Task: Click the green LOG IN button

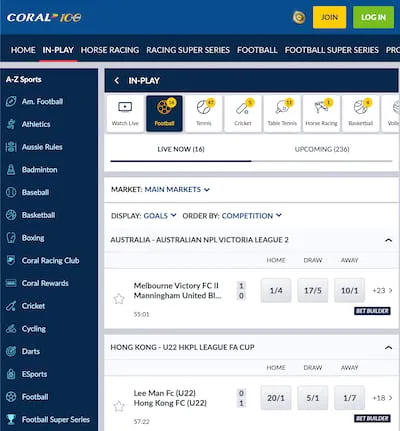Action: click(373, 17)
